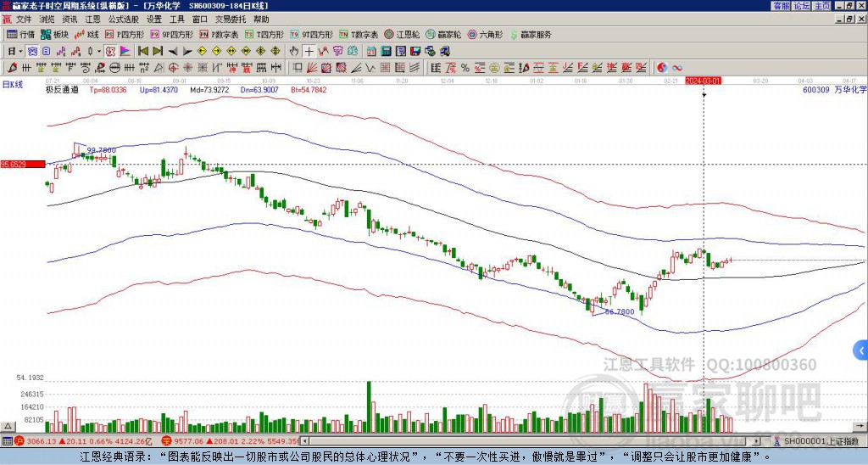Open 赢家服务 service button
868x465 pixels.
531,34
